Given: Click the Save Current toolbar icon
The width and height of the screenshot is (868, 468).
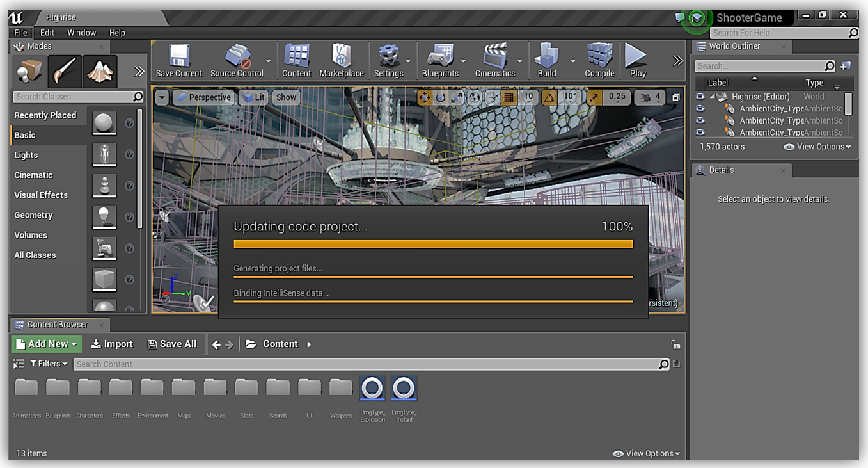Looking at the screenshot, I should tap(178, 58).
